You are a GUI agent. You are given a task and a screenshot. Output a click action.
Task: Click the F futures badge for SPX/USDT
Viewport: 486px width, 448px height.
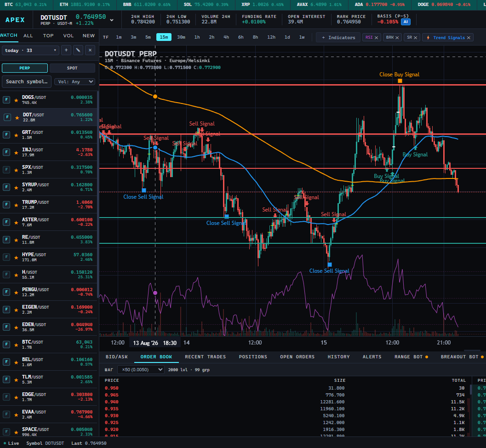6,170
